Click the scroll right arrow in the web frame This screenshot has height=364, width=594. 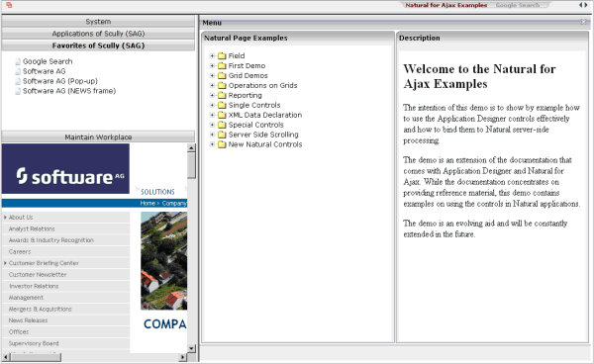coord(183,357)
